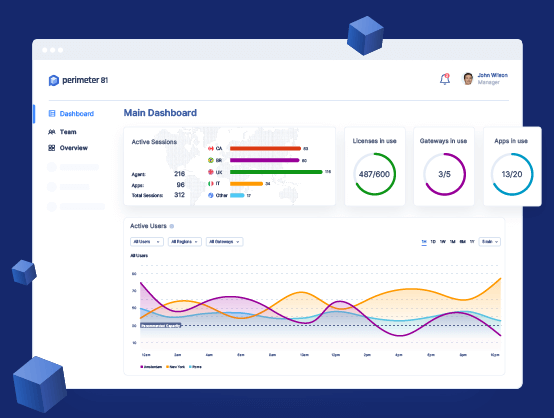The image size is (554, 418).
Task: Click the Team people icon
Action: [x=52, y=132]
